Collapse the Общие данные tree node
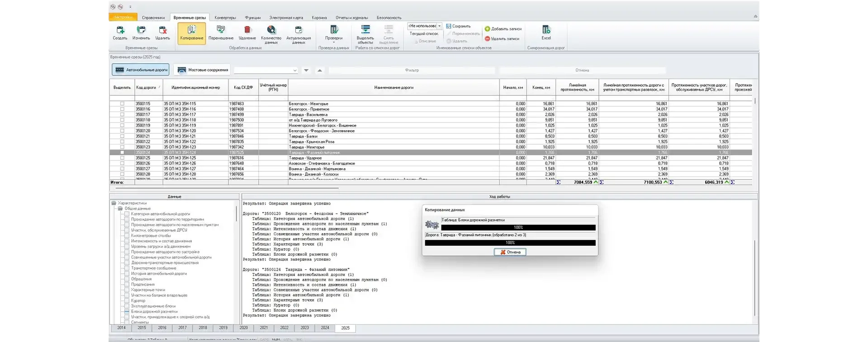Screen dimensions: 868x342 (120, 209)
